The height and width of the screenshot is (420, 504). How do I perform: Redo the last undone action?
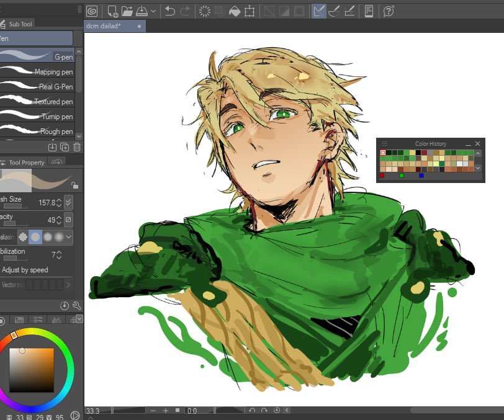pyautogui.click(x=185, y=12)
